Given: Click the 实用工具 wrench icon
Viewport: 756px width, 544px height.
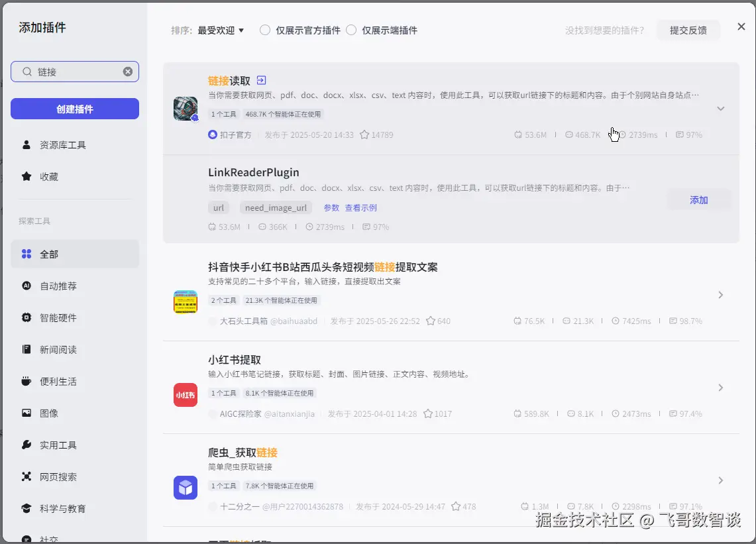Looking at the screenshot, I should pos(27,445).
